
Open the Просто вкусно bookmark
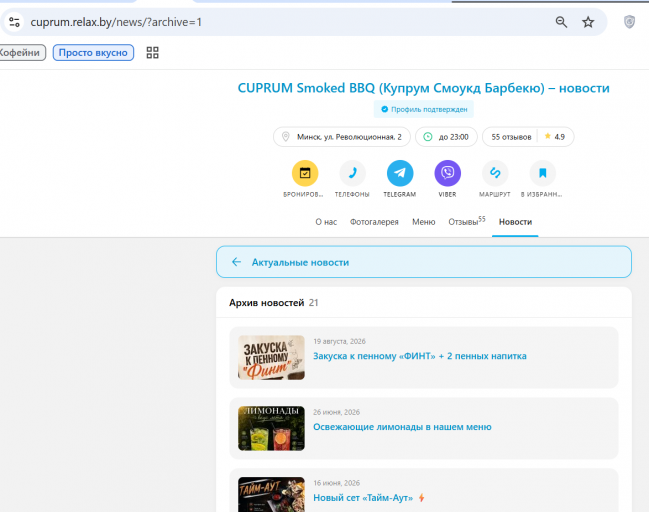(93, 53)
